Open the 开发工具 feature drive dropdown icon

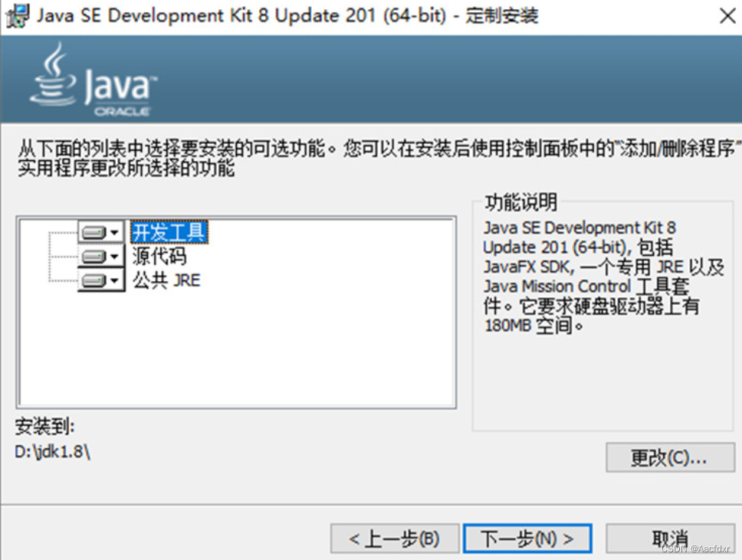(x=100, y=232)
